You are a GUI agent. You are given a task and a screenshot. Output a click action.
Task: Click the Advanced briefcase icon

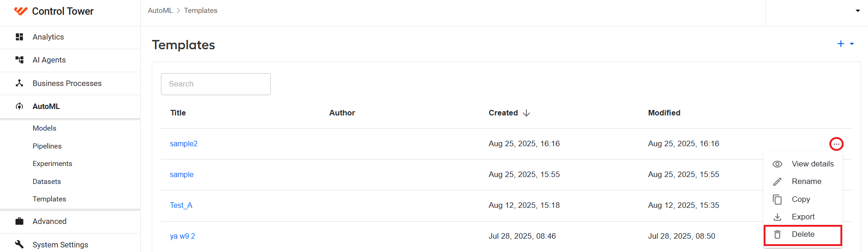click(x=19, y=221)
